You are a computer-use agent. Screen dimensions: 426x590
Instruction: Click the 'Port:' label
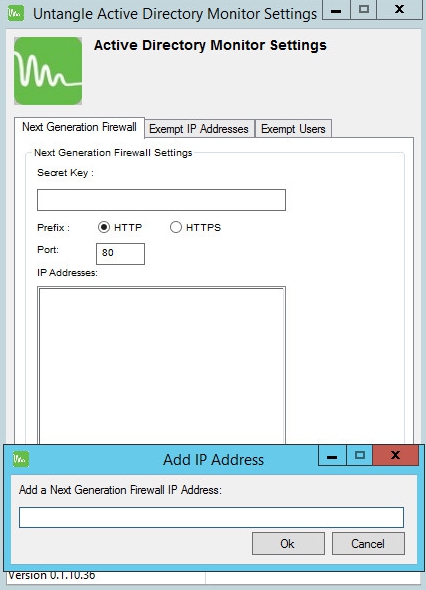point(48,249)
